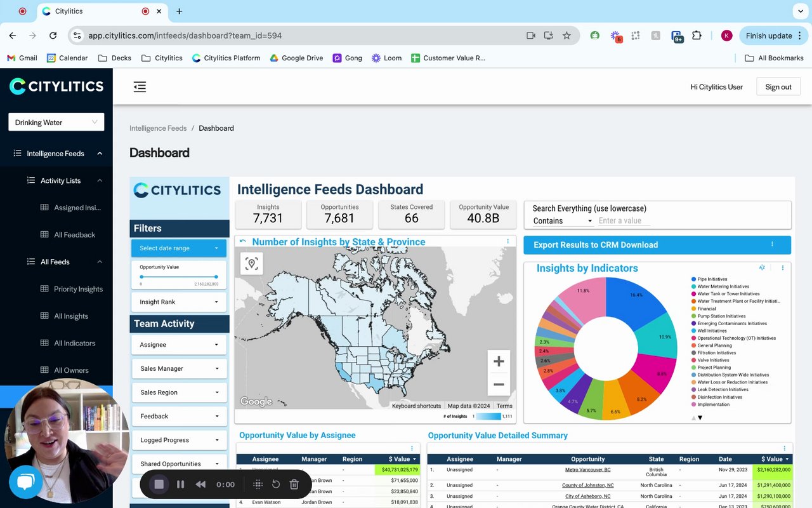Delete the recording with the trash icon
Screen dimensions: 812x508
pyautogui.click(x=294, y=485)
